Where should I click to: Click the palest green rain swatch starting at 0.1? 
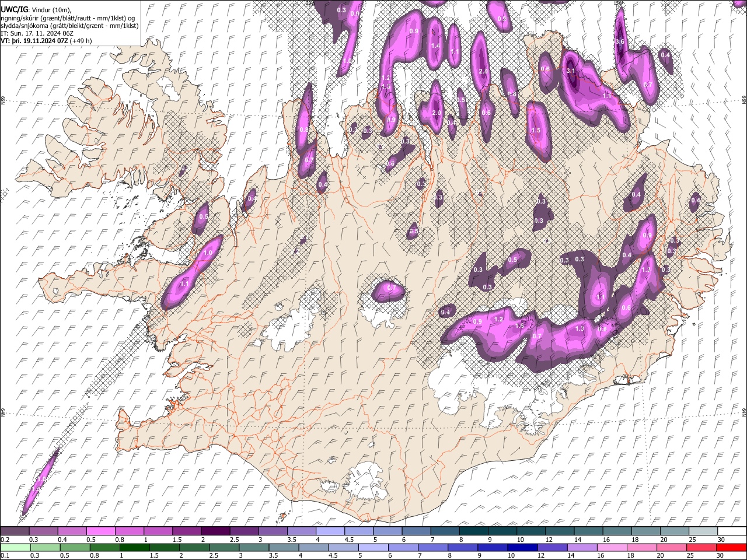(15, 547)
